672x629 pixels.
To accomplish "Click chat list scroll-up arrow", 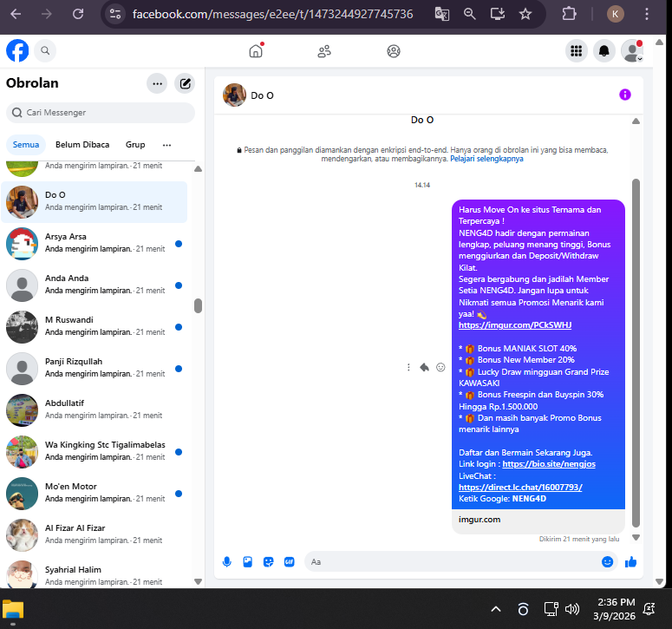I will [198, 168].
